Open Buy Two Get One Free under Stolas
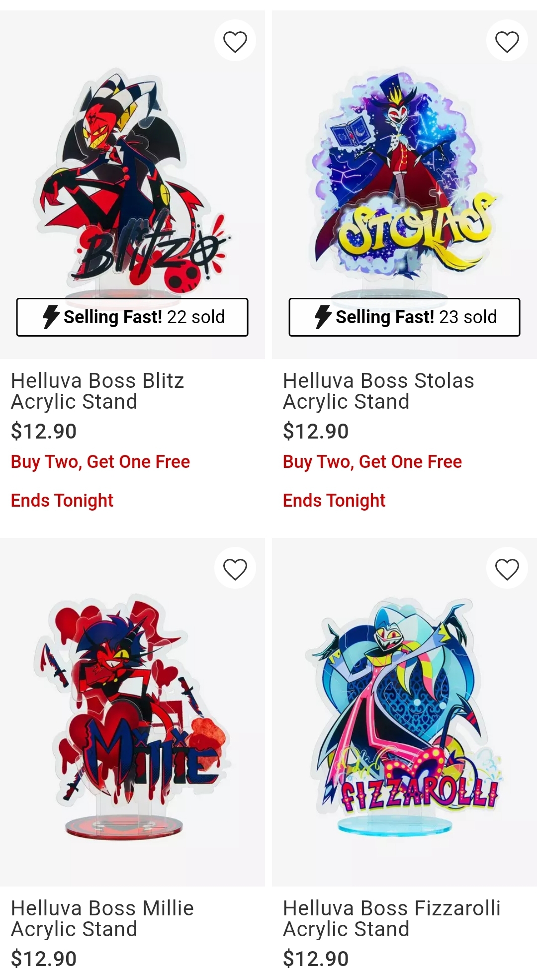Viewport: 537px width, 980px height. 372,462
